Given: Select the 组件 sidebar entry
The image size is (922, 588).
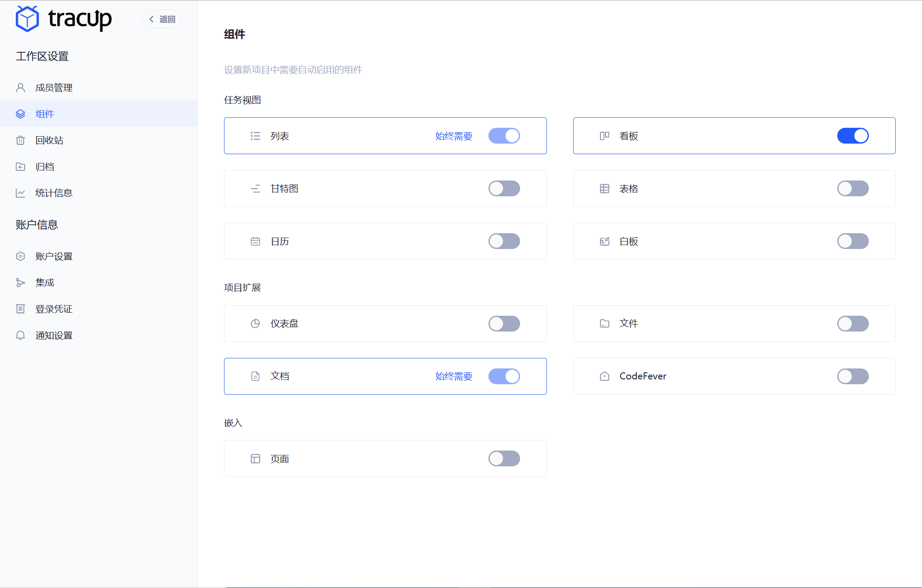Looking at the screenshot, I should pyautogui.click(x=45, y=114).
